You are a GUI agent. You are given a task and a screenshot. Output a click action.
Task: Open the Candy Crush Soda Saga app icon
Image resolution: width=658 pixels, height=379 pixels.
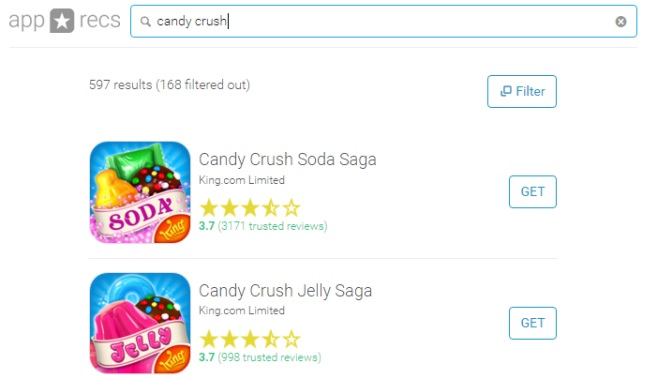tap(140, 192)
